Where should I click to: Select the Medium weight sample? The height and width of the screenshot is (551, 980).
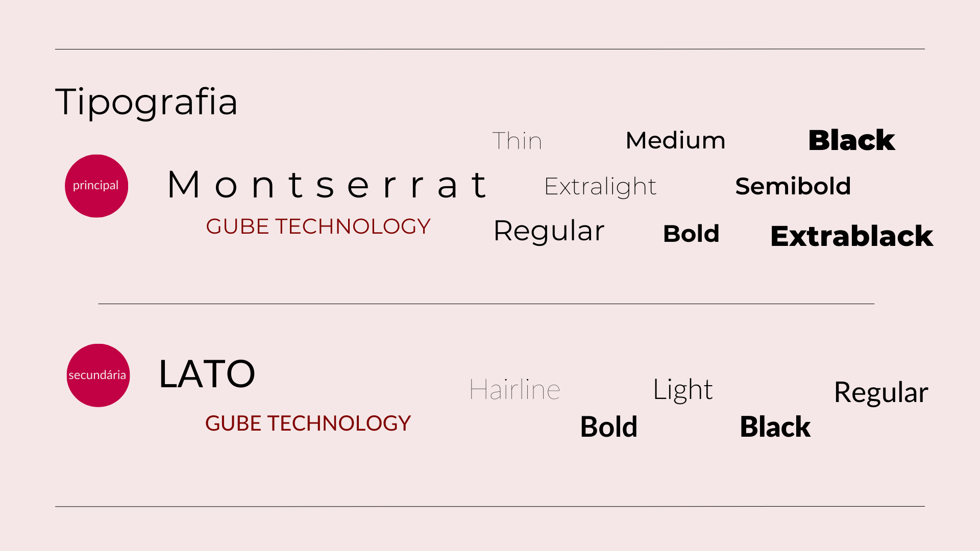(675, 140)
